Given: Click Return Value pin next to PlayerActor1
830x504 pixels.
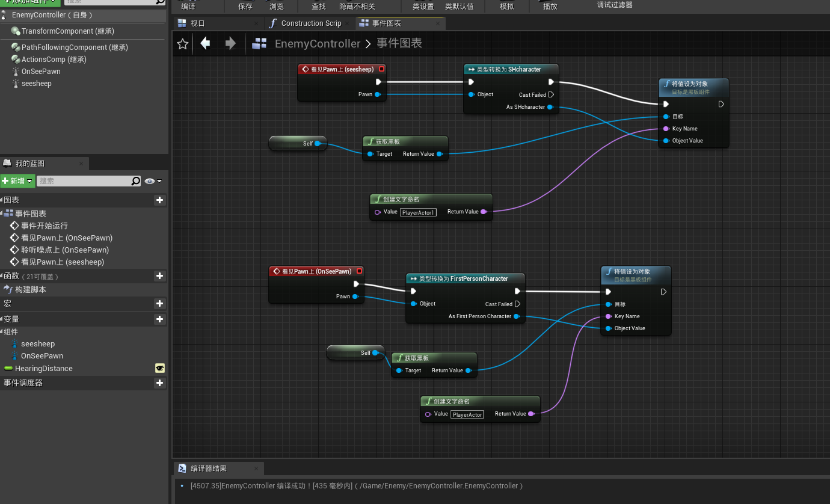Looking at the screenshot, I should pyautogui.click(x=484, y=212).
